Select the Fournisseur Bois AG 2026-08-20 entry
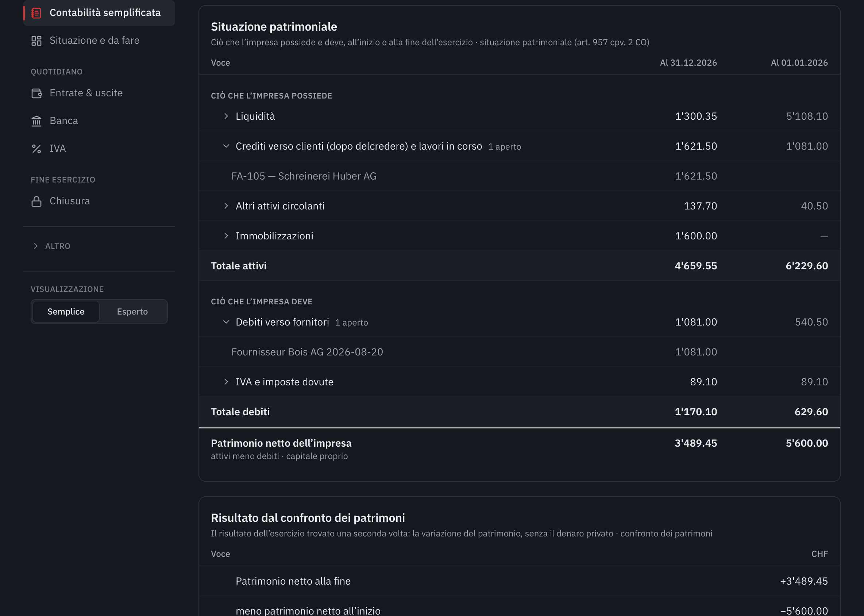Screen dimensions: 864x616 point(519,352)
